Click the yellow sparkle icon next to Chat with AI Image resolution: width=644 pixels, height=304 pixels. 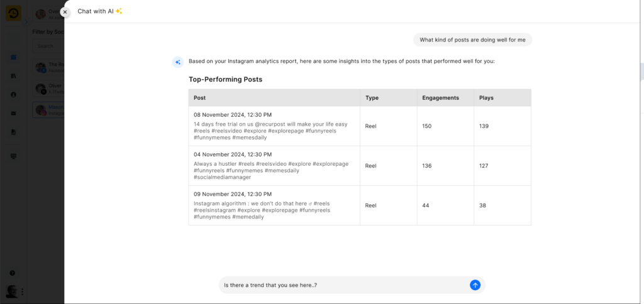119,11
